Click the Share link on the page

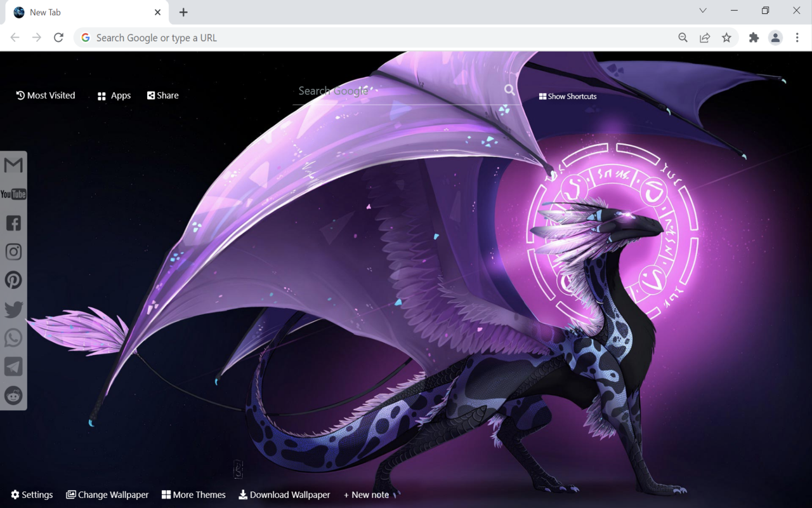(163, 95)
